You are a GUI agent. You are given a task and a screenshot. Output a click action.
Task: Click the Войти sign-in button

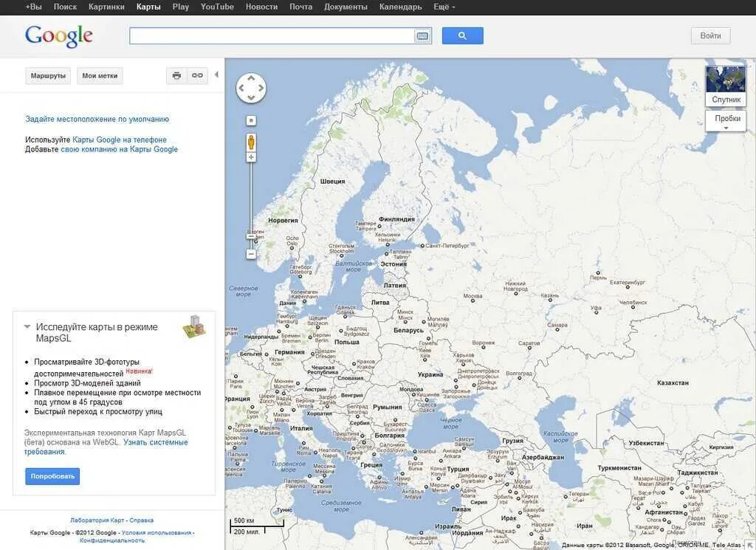pyautogui.click(x=711, y=35)
